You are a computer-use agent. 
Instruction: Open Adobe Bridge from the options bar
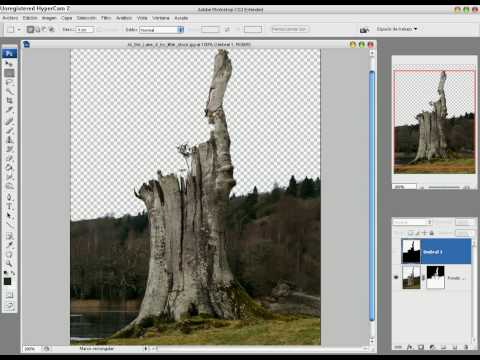(364, 30)
